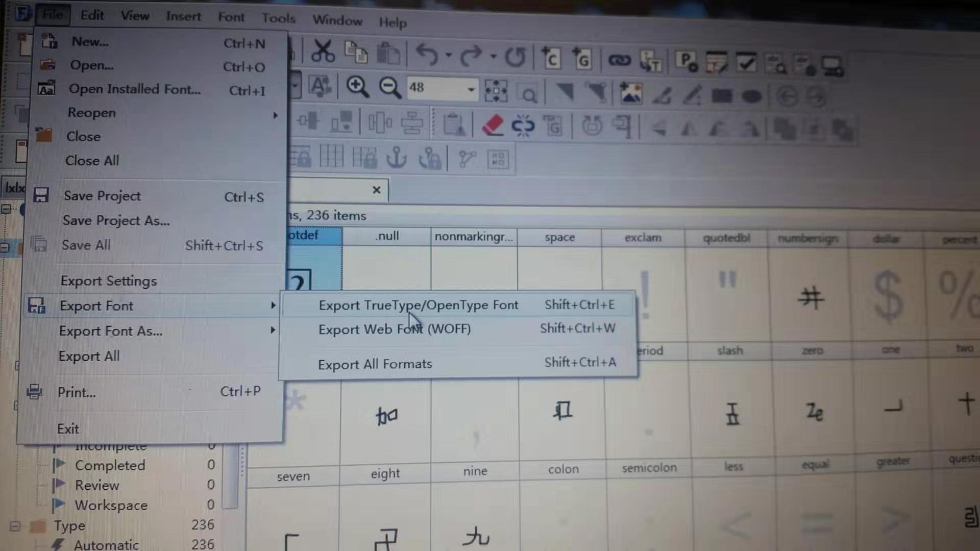
Task: Collapse the Type tree node
Action: click(x=15, y=525)
